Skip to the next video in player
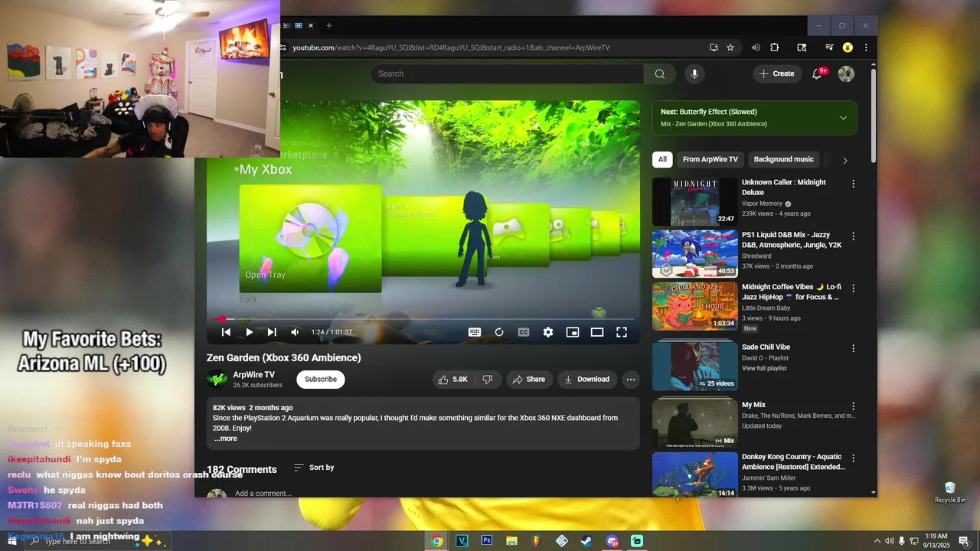 click(272, 332)
